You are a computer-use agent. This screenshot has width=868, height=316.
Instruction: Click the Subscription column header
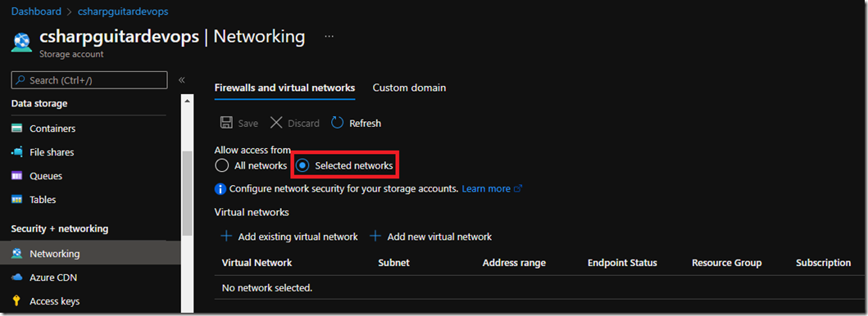[823, 263]
